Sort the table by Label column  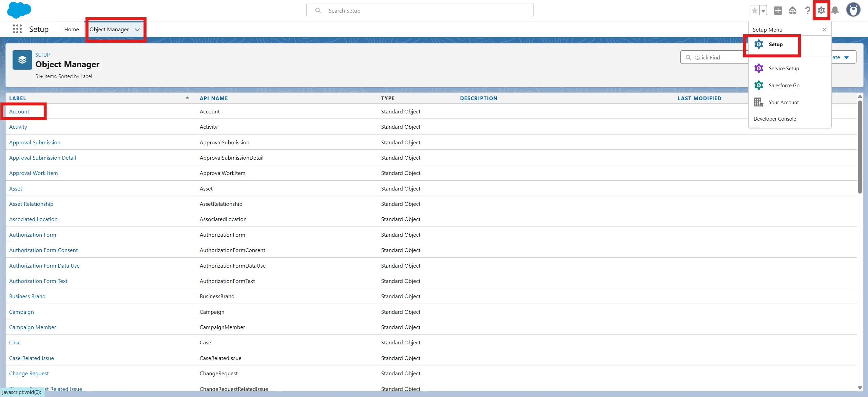(18, 98)
